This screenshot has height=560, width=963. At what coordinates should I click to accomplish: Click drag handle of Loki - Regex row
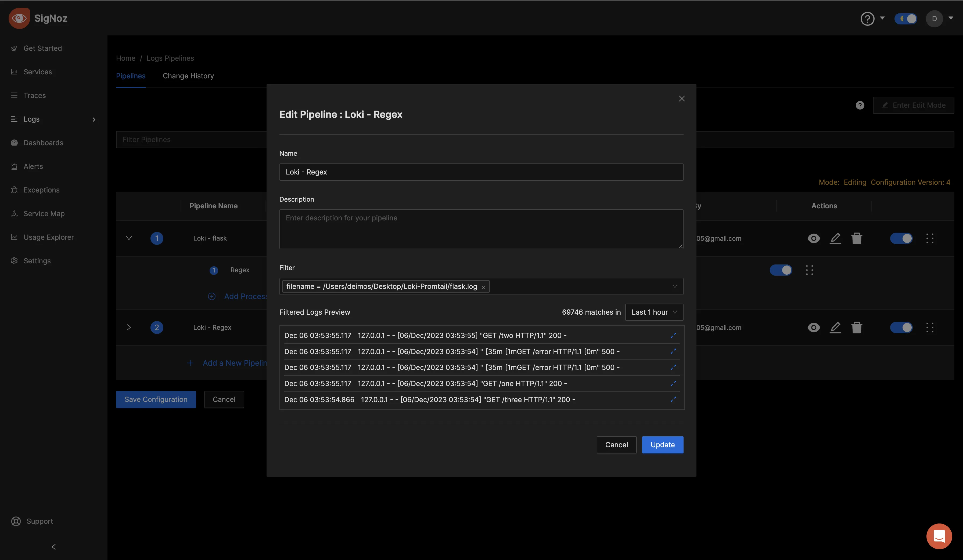click(930, 327)
